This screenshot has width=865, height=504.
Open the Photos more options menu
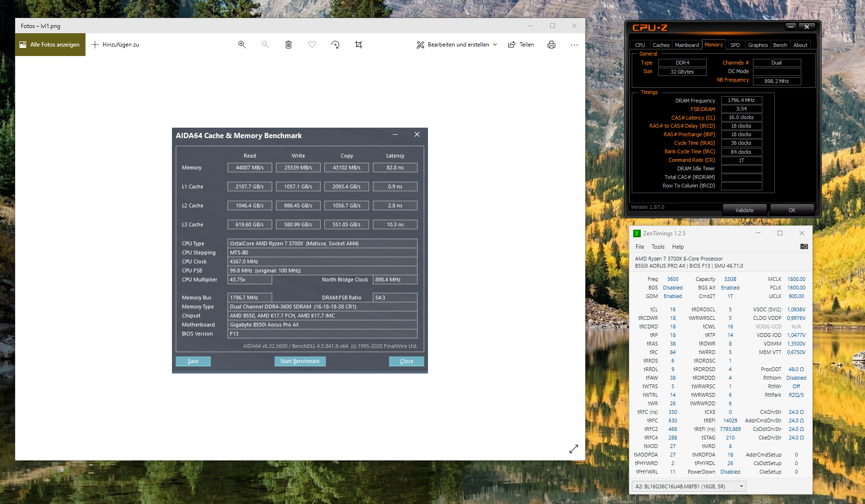click(x=574, y=45)
